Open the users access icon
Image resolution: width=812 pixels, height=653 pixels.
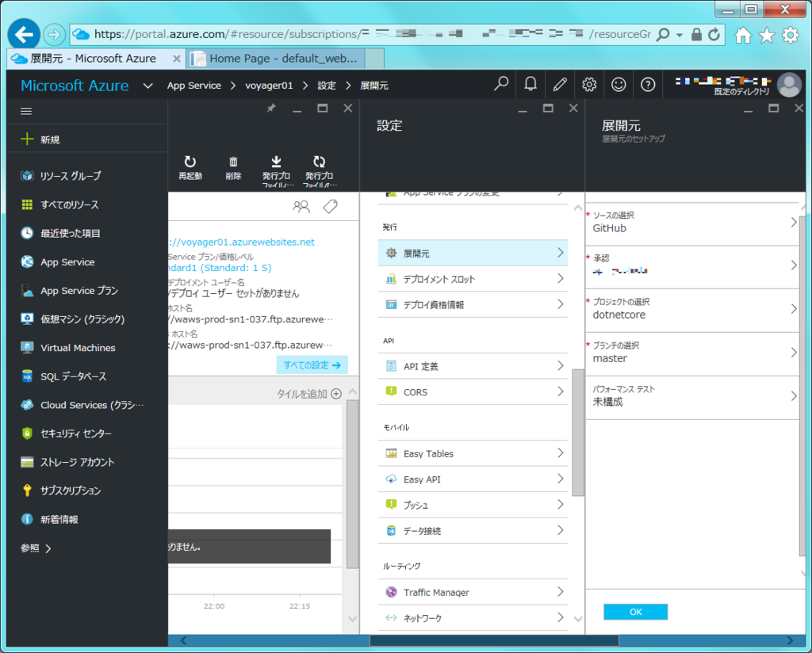pyautogui.click(x=301, y=207)
